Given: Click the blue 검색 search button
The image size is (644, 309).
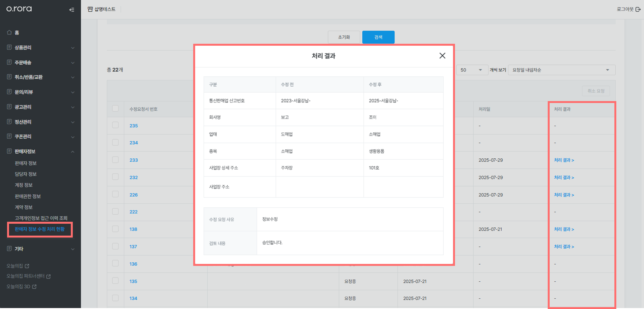Looking at the screenshot, I should [x=378, y=37].
